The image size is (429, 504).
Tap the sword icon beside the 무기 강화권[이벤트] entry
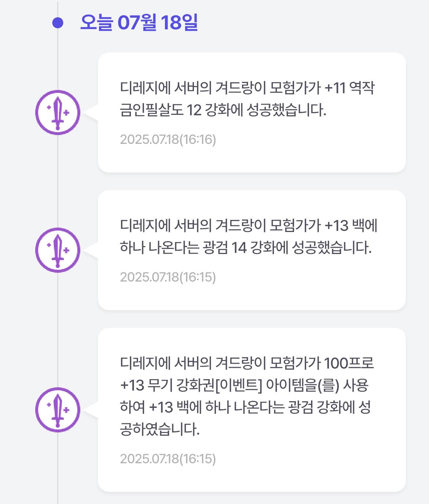point(58,410)
